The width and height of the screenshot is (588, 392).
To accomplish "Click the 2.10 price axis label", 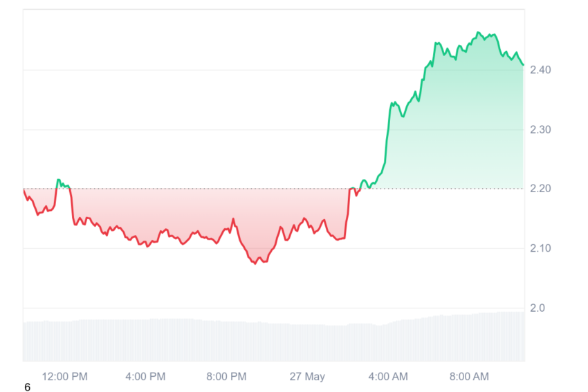I will point(540,248).
